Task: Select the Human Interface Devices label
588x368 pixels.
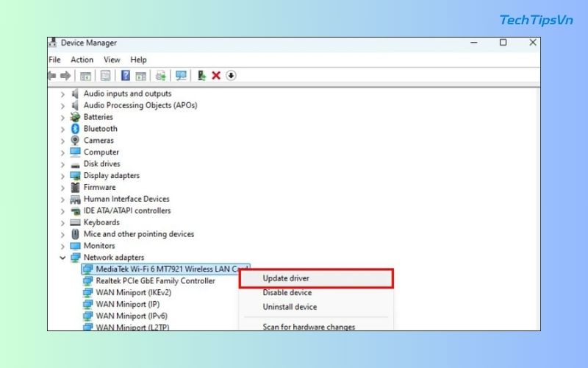Action: pos(126,199)
